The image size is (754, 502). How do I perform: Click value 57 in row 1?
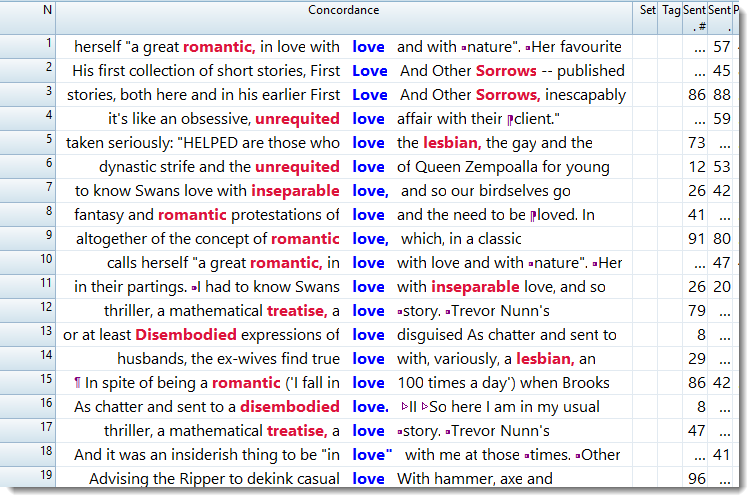[x=722, y=47]
